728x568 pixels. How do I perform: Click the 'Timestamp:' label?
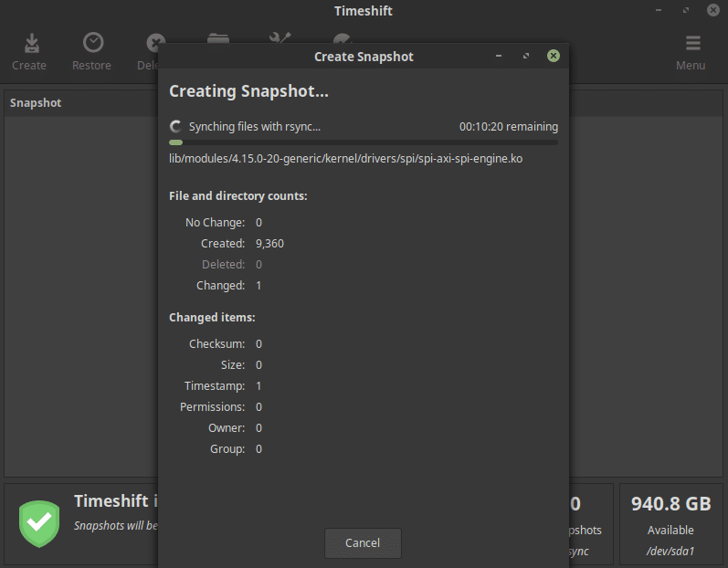pyautogui.click(x=215, y=386)
